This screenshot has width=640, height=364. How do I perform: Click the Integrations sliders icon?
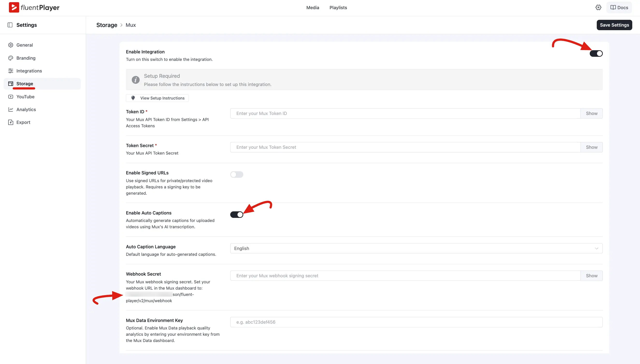tap(10, 71)
